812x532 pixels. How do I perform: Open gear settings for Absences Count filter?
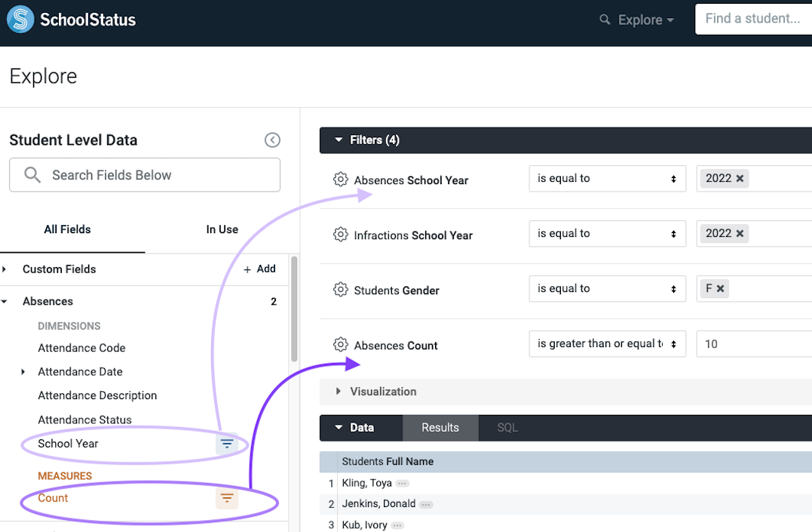[x=340, y=344]
